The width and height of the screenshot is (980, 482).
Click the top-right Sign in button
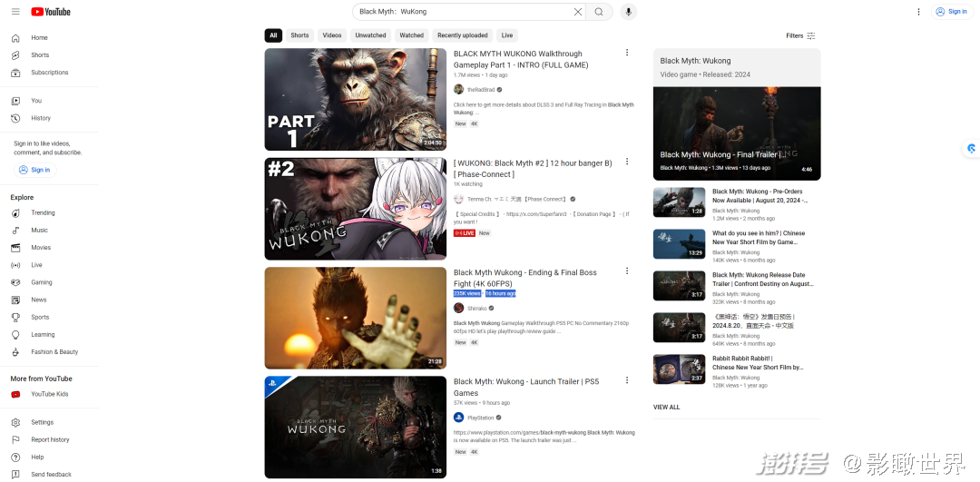pyautogui.click(x=951, y=12)
